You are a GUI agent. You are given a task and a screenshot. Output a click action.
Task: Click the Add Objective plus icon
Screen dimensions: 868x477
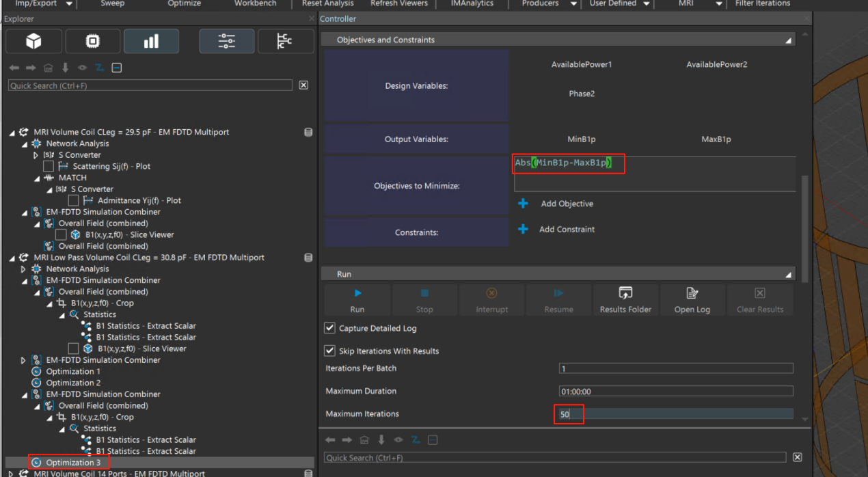[x=523, y=204]
